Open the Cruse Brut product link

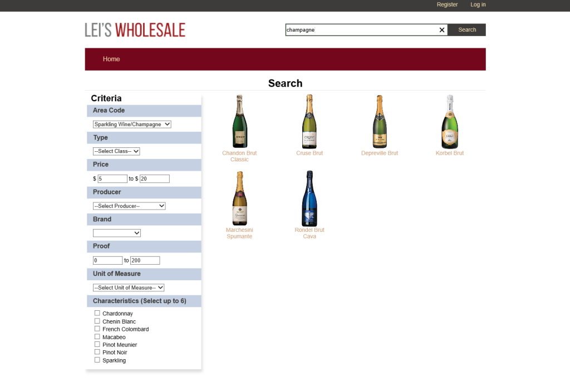309,152
